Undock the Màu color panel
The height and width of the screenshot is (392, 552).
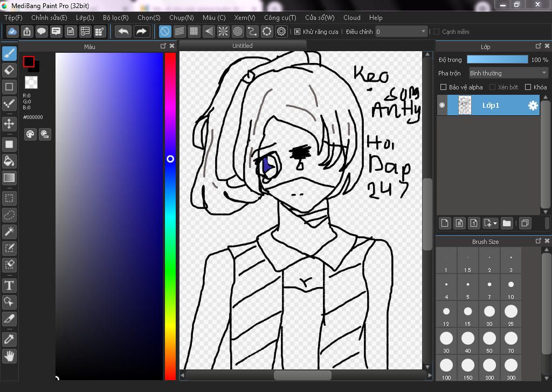pos(163,46)
